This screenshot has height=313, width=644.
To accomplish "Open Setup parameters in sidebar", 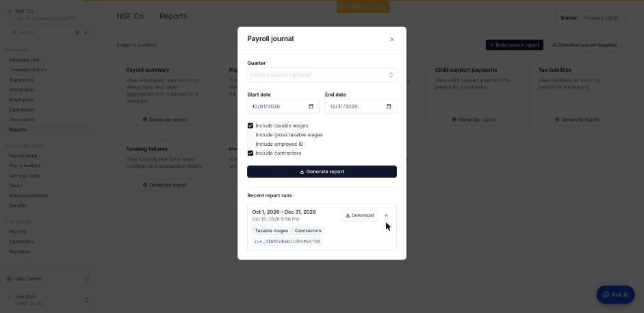I will tap(28, 195).
